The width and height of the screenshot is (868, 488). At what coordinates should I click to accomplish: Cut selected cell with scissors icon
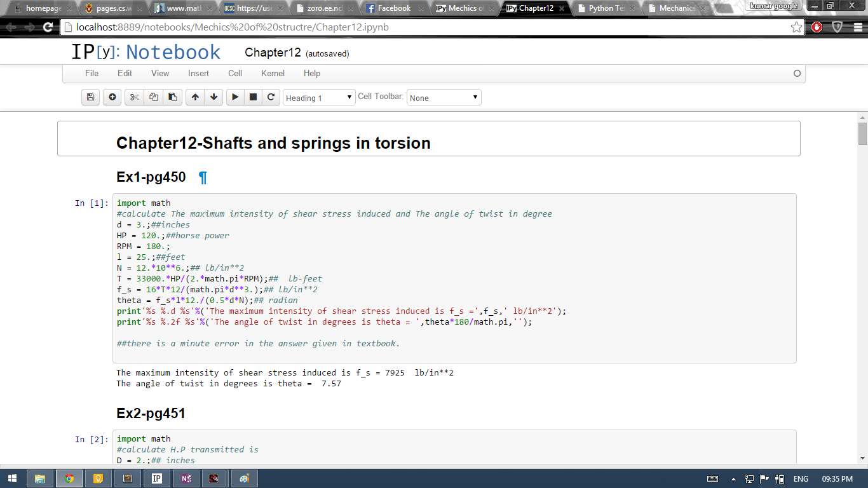point(134,97)
